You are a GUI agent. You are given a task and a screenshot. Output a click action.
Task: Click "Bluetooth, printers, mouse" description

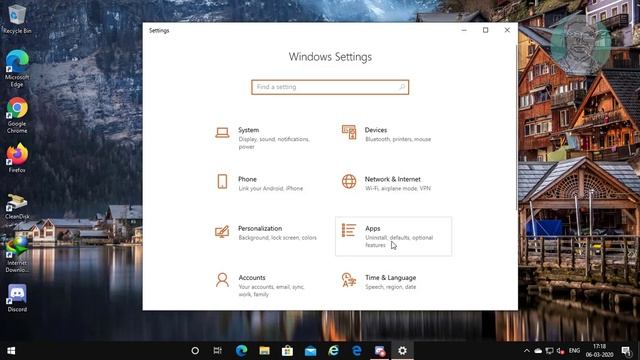pyautogui.click(x=398, y=139)
